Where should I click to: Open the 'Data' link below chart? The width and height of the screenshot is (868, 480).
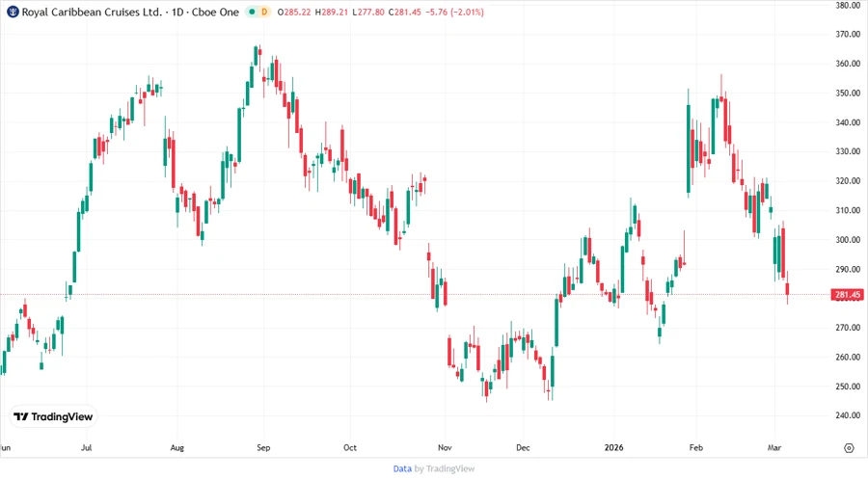coord(402,468)
